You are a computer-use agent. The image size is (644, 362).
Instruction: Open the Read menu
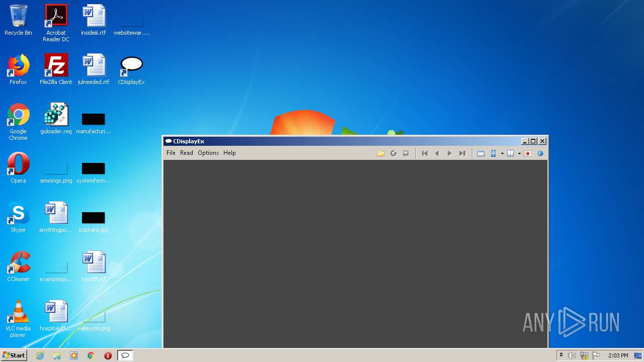[x=187, y=153]
